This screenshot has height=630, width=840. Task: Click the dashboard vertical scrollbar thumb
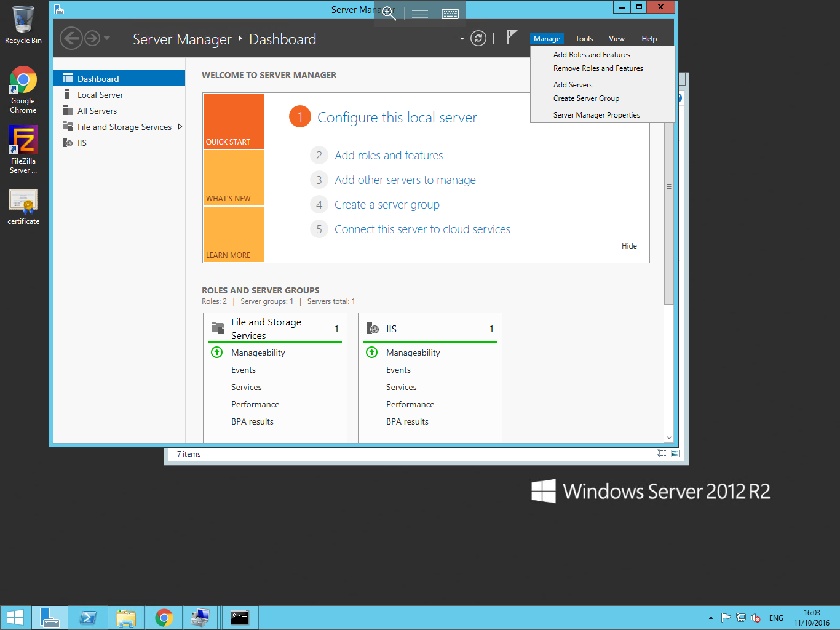point(668,186)
